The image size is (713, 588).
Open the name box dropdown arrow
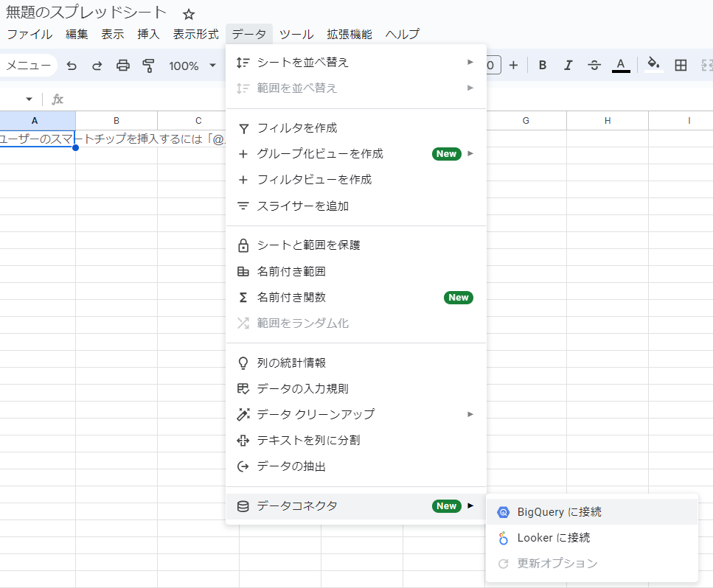point(29,99)
